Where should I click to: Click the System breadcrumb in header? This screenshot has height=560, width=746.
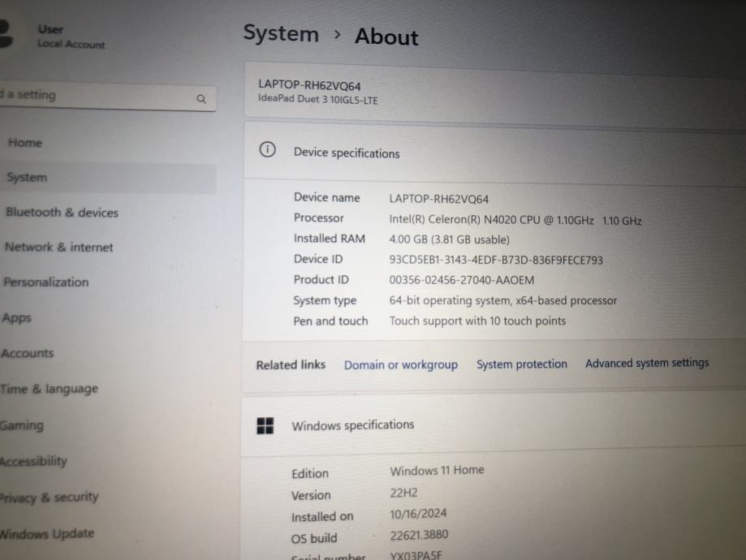(x=281, y=34)
